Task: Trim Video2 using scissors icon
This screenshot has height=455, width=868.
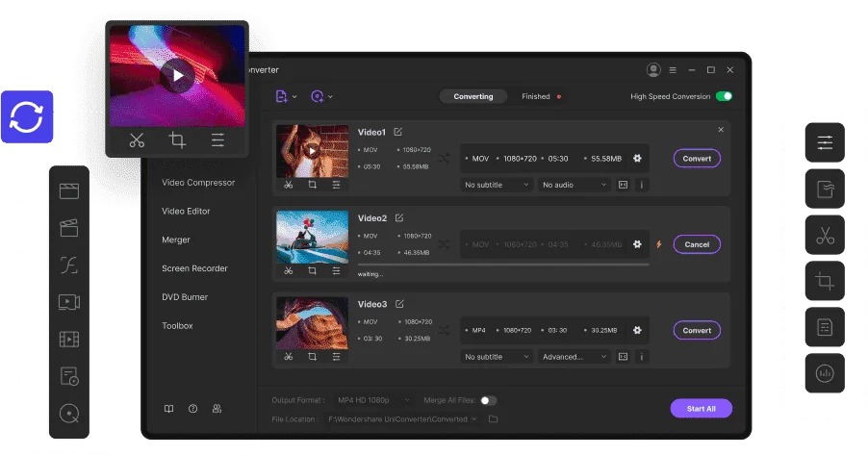Action: click(x=289, y=270)
